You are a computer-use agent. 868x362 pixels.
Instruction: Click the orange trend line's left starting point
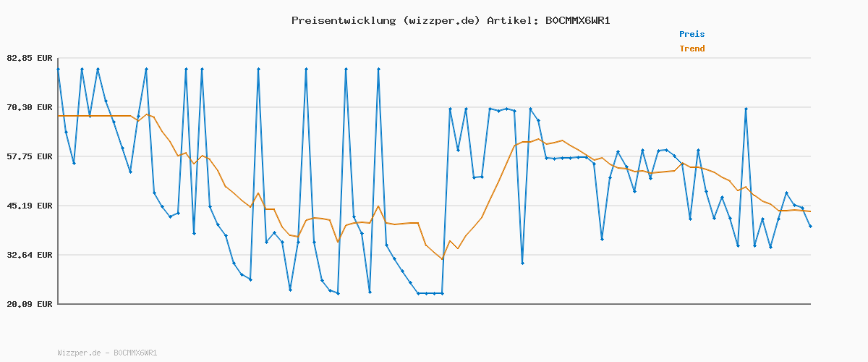pos(59,116)
